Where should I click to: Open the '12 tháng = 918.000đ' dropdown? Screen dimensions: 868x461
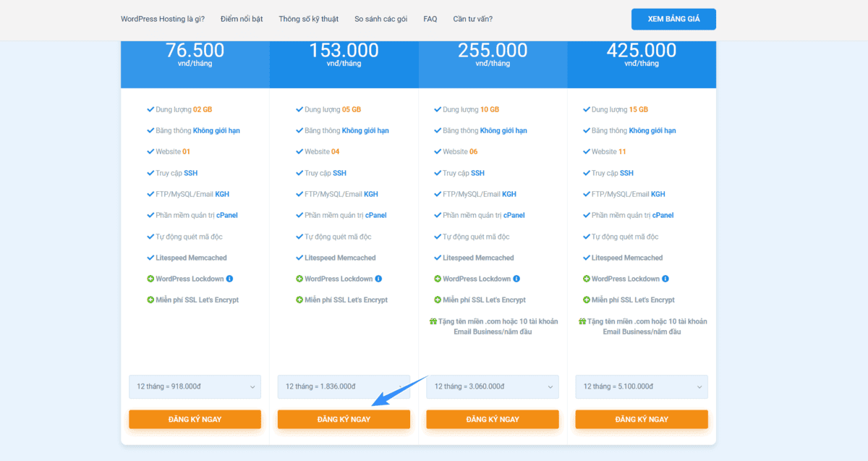point(195,386)
